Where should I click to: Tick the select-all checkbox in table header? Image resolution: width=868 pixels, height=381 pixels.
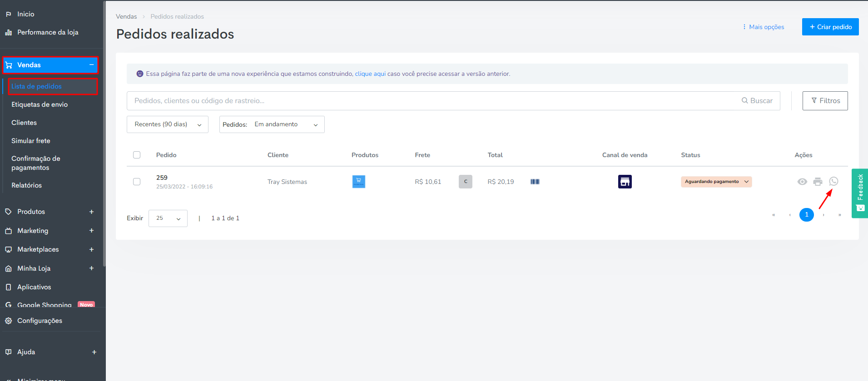137,155
